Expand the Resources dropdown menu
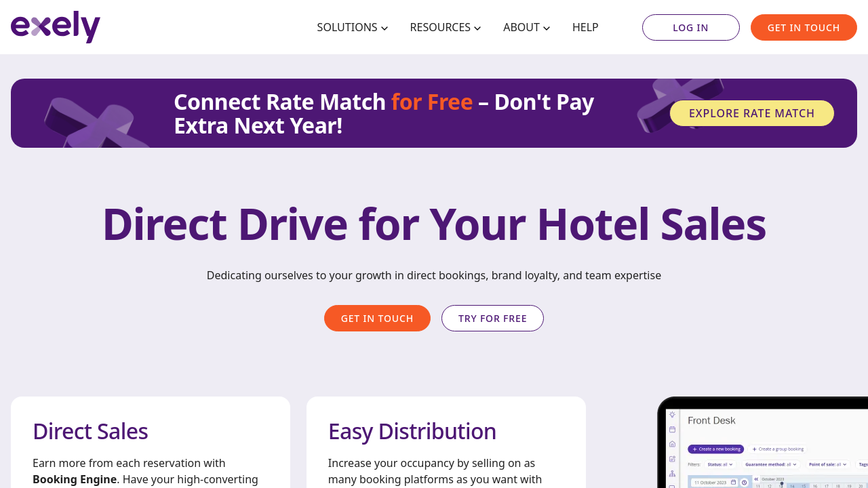The image size is (868, 488). point(446,27)
